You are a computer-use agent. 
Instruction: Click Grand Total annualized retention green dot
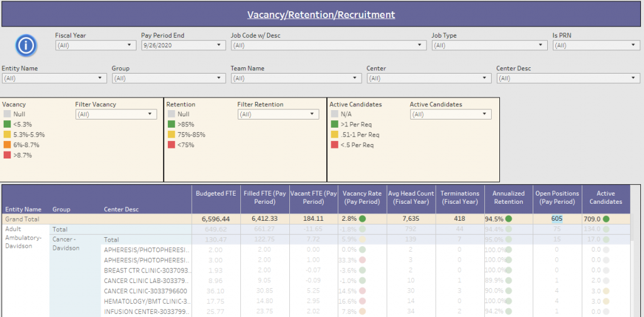click(508, 219)
